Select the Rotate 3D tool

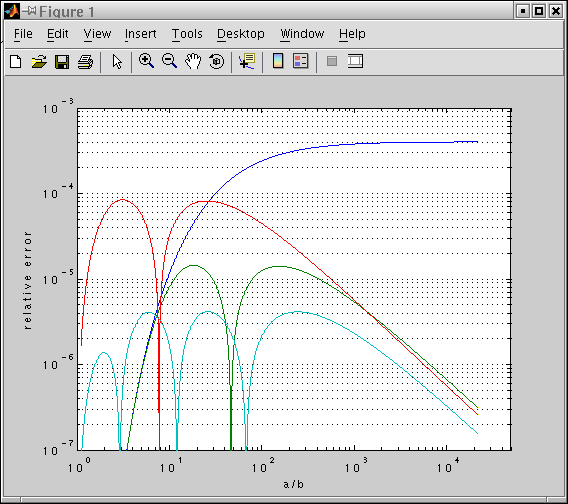click(217, 61)
